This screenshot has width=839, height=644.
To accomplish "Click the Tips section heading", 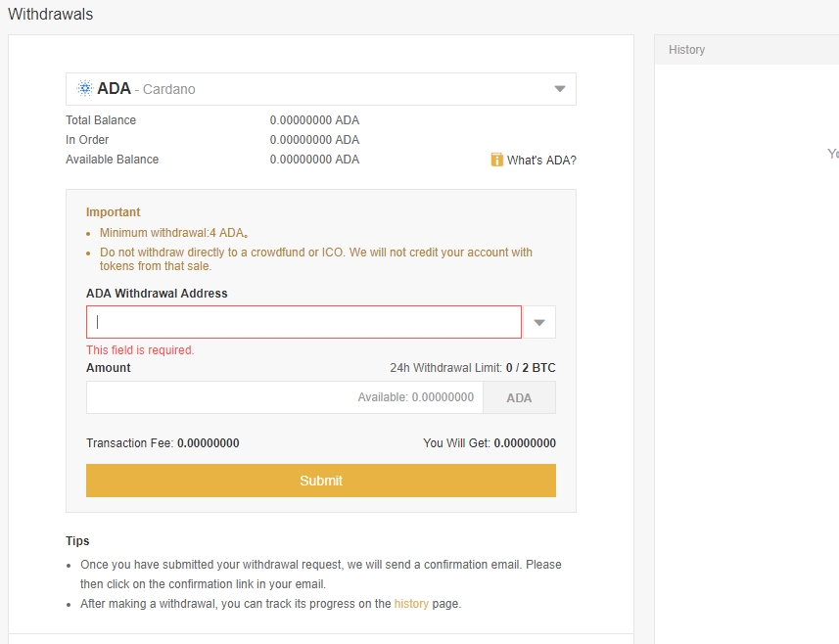I will 77,541.
